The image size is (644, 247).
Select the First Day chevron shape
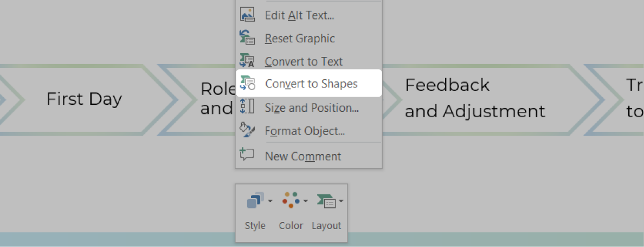84,99
